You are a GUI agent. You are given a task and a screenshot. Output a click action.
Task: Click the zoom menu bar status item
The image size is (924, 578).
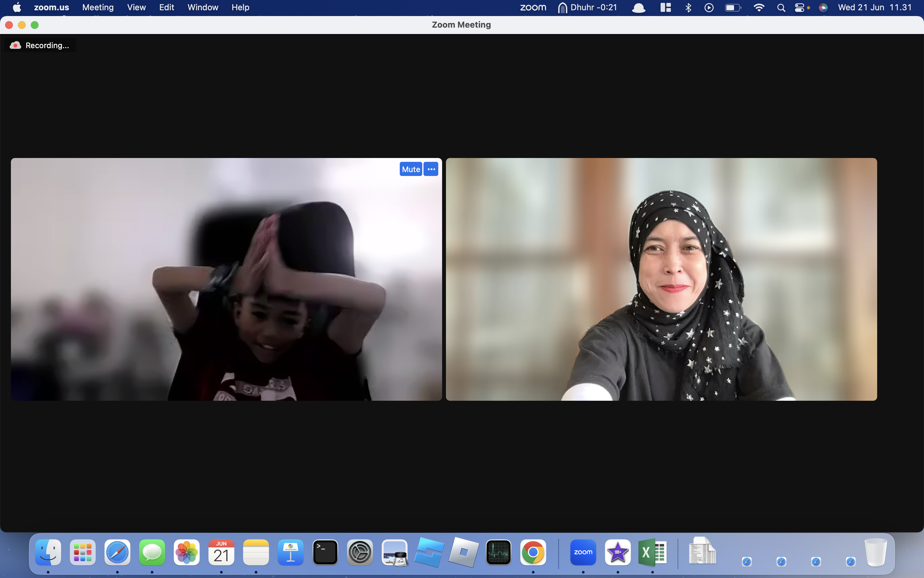coord(533,7)
